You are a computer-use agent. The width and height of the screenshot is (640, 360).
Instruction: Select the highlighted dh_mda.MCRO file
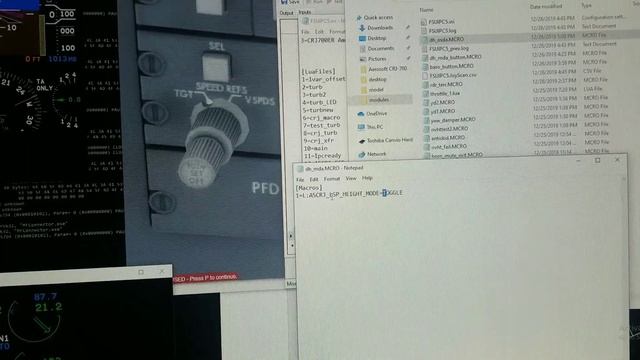click(x=447, y=40)
